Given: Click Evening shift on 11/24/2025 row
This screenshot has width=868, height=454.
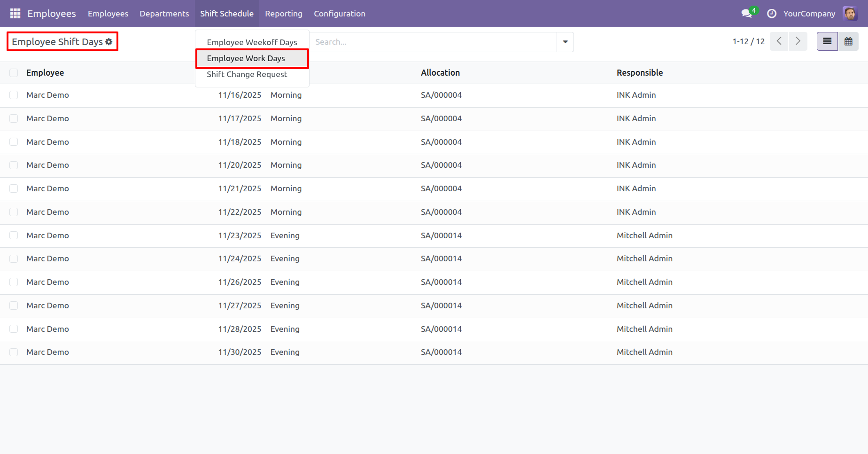Looking at the screenshot, I should click(x=285, y=258).
